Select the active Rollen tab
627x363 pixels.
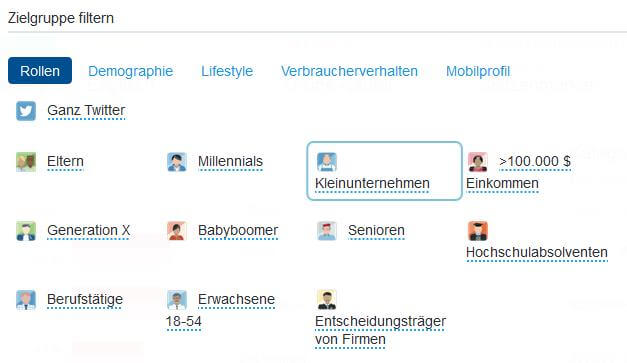[40, 71]
